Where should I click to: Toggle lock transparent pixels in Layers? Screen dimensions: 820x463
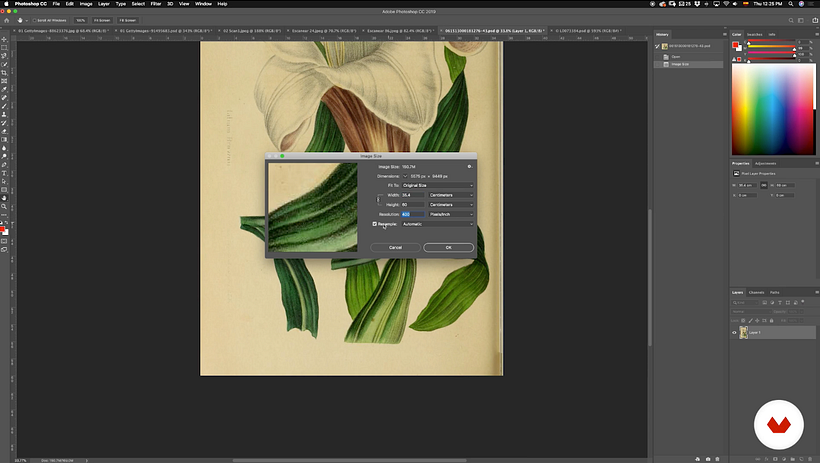[x=743, y=321]
